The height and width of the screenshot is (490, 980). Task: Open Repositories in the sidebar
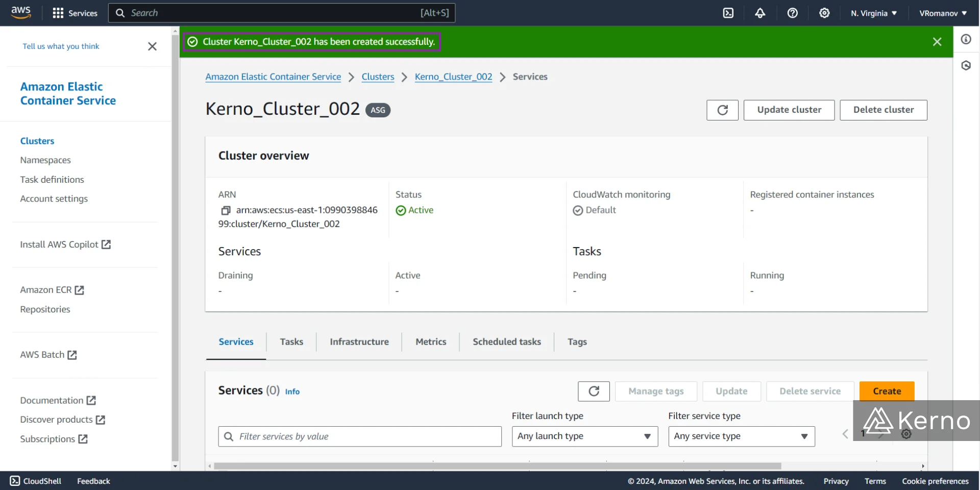coord(45,309)
